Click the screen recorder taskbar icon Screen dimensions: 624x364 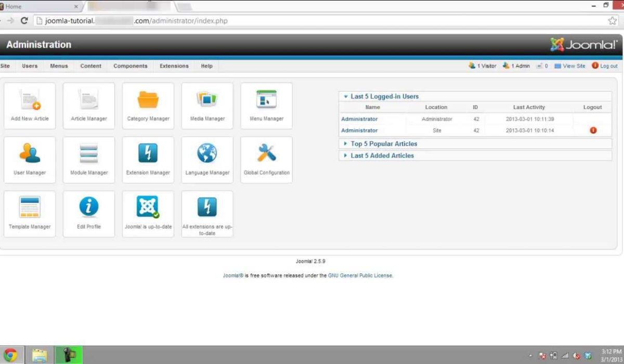(69, 355)
